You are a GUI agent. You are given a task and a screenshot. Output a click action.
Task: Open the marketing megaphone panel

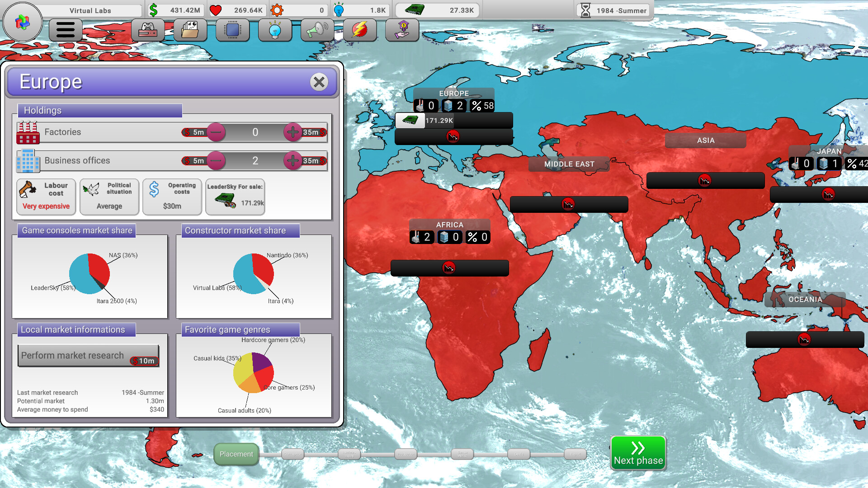point(317,30)
